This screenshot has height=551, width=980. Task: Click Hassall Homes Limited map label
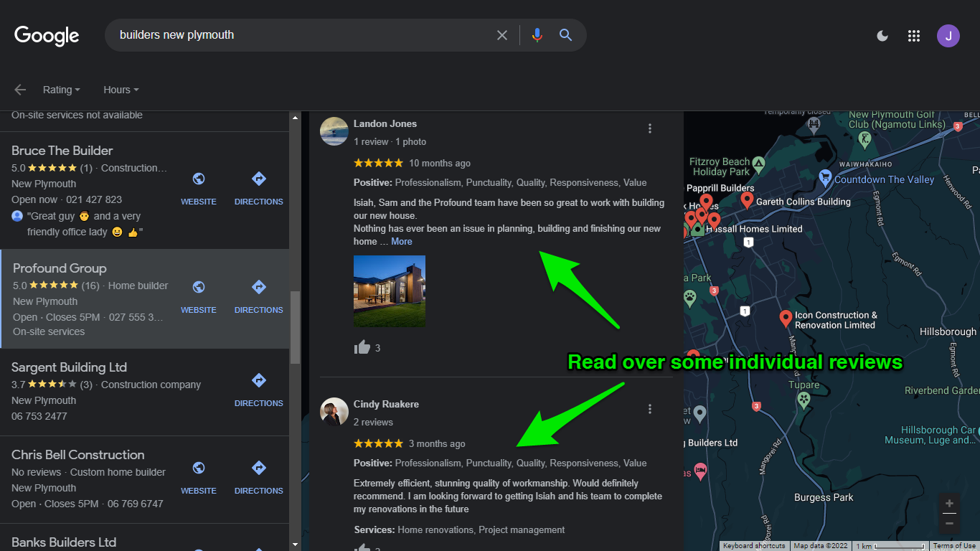click(754, 229)
